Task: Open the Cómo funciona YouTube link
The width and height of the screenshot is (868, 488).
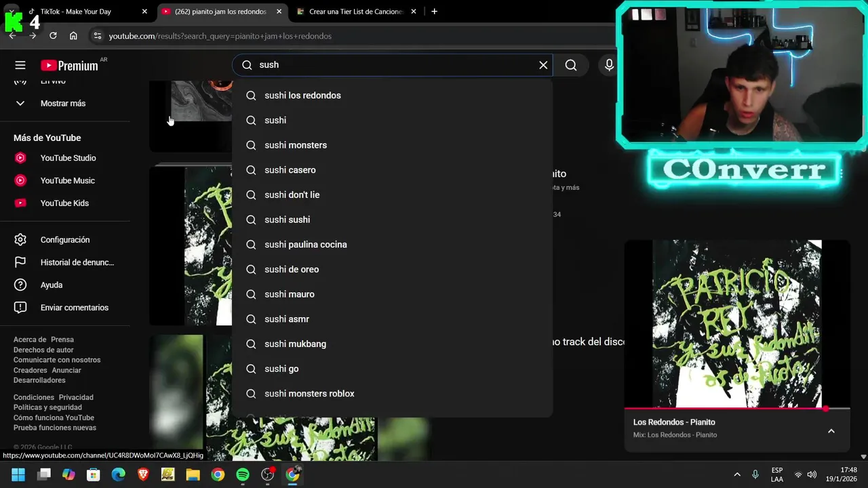Action: pos(54,418)
